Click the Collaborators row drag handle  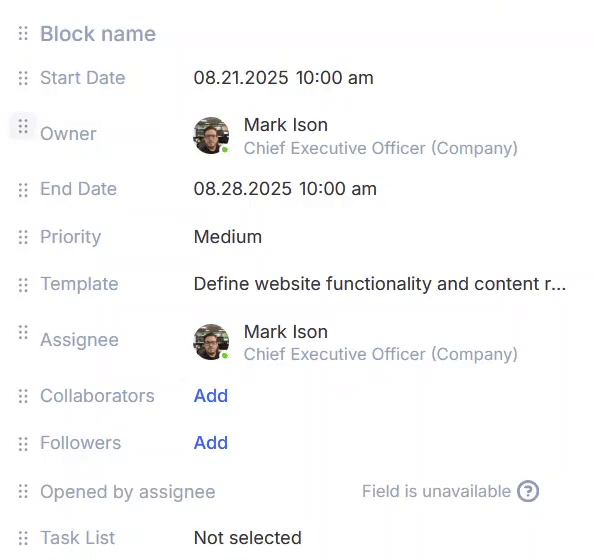tap(23, 396)
